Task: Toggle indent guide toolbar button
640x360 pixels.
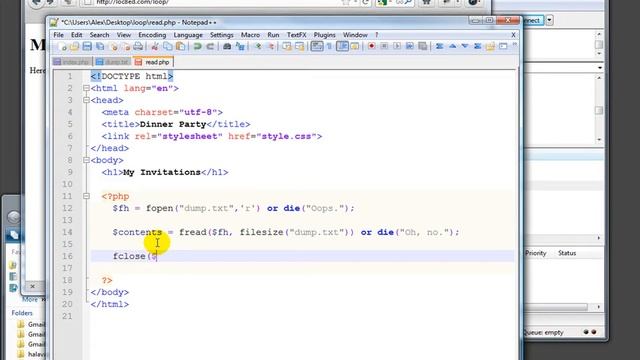Action: point(342,47)
